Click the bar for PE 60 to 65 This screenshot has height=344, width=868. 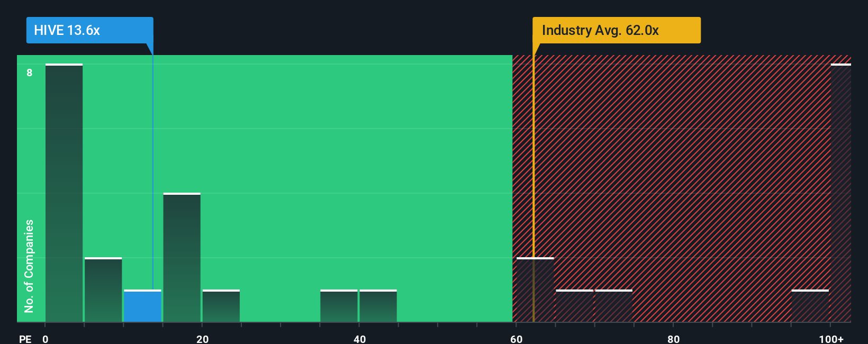tap(535, 289)
